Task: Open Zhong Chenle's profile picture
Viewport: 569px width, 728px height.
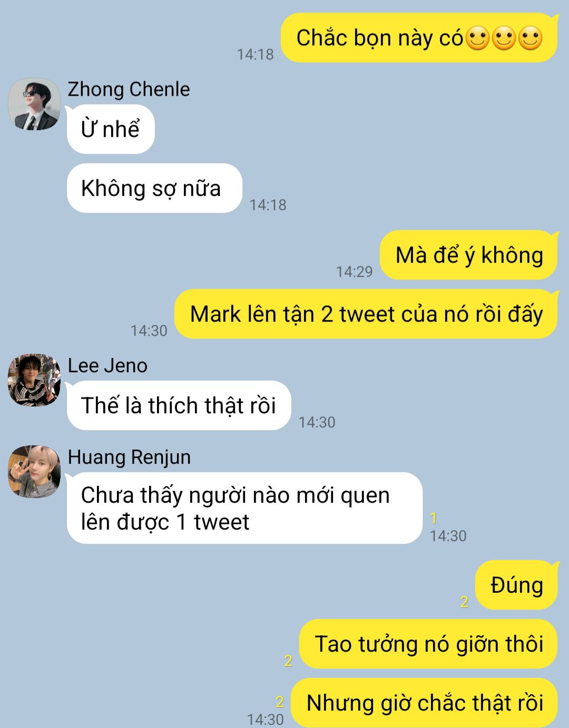Action: [34, 104]
